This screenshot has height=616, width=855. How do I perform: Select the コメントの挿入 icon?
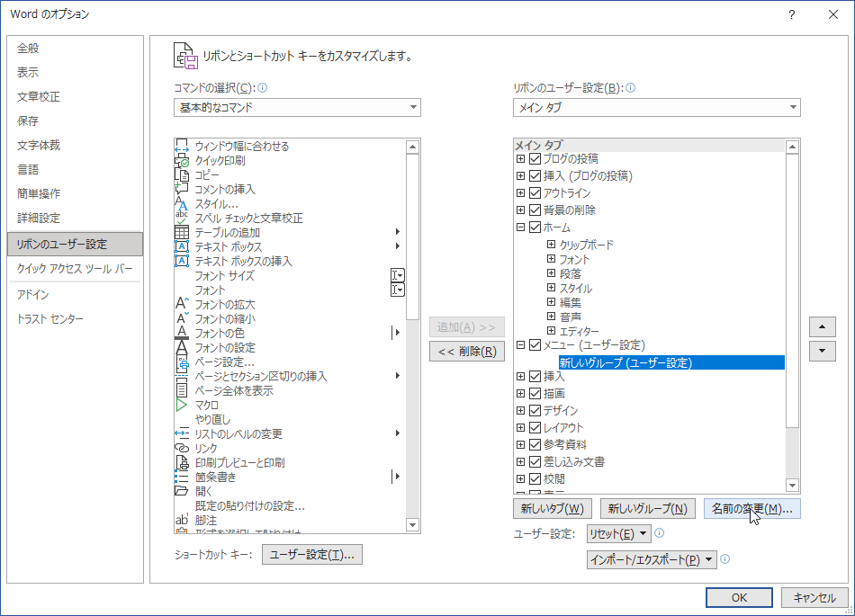click(x=182, y=189)
